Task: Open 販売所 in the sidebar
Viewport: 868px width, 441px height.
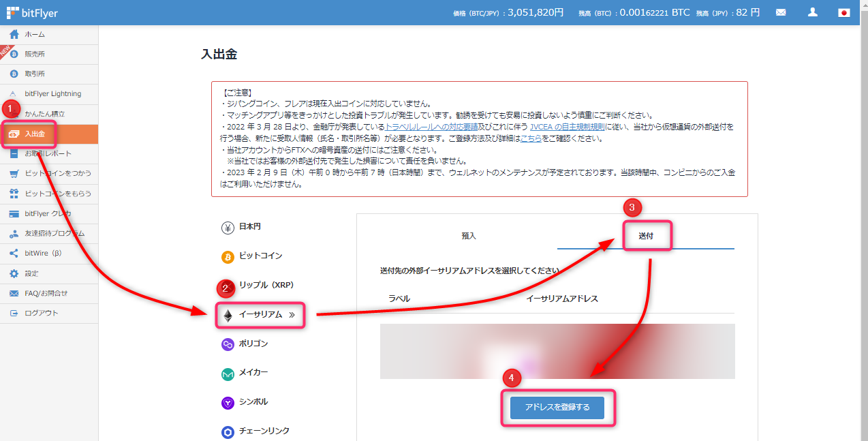Action: point(49,54)
